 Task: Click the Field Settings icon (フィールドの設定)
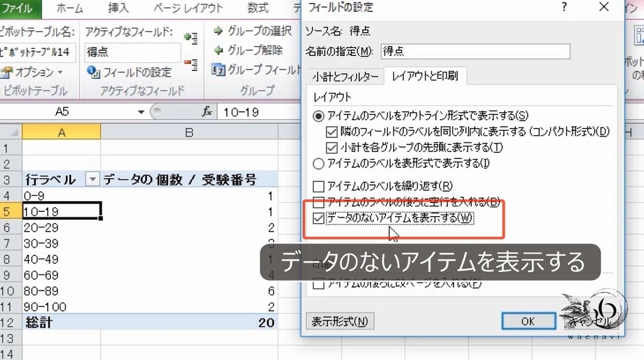(x=93, y=72)
